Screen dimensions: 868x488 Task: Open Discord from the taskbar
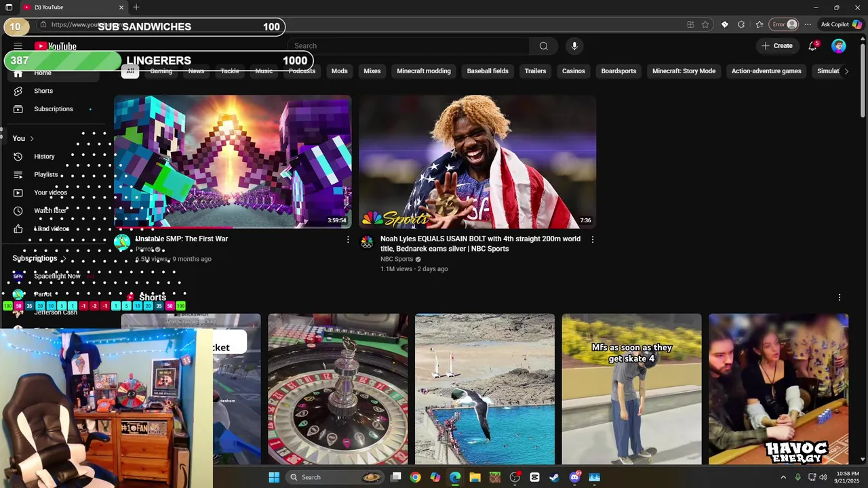pos(575,477)
